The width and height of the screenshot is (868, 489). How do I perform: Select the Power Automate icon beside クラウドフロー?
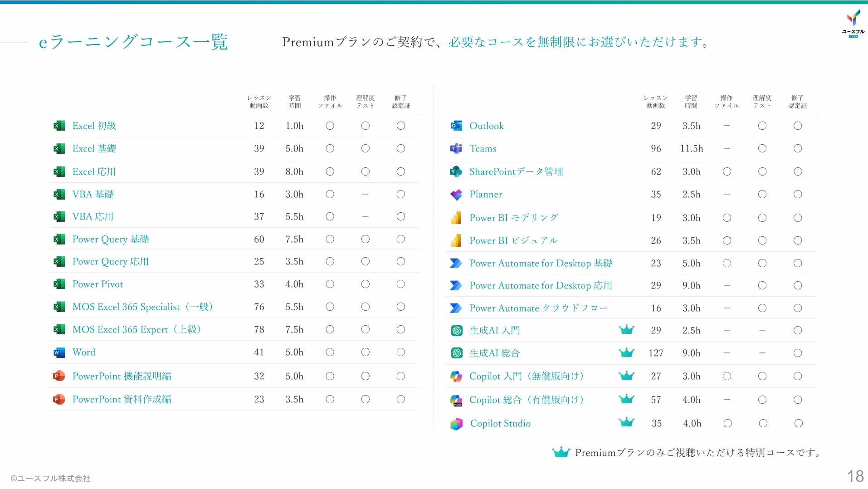pyautogui.click(x=456, y=308)
